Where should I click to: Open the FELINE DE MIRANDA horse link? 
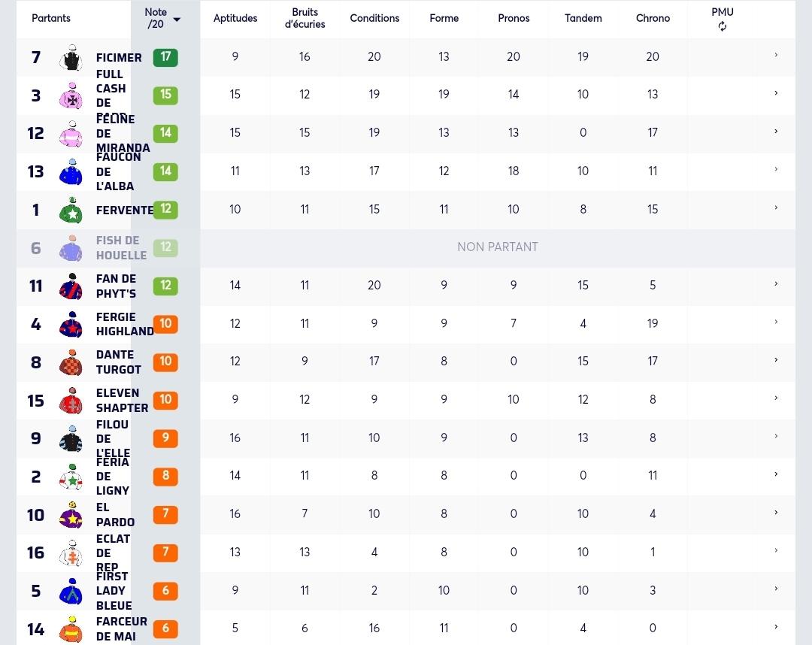click(x=123, y=134)
